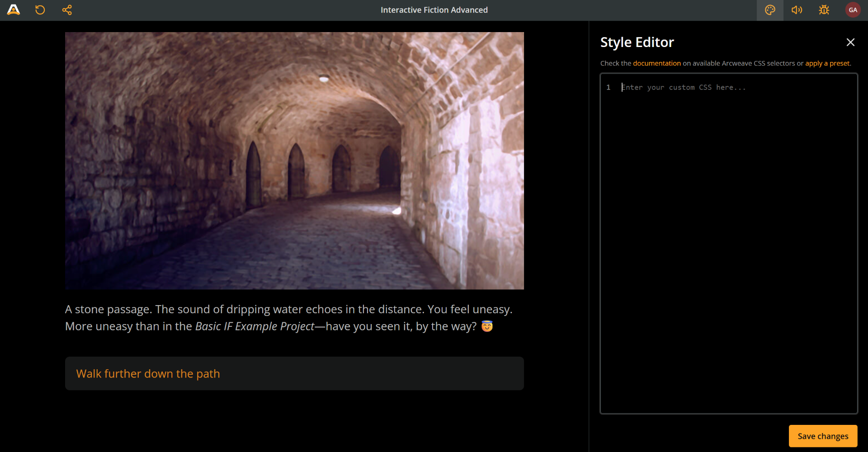Open the Arcweave CSS selectors documentation
This screenshot has width=868, height=452.
tap(656, 63)
